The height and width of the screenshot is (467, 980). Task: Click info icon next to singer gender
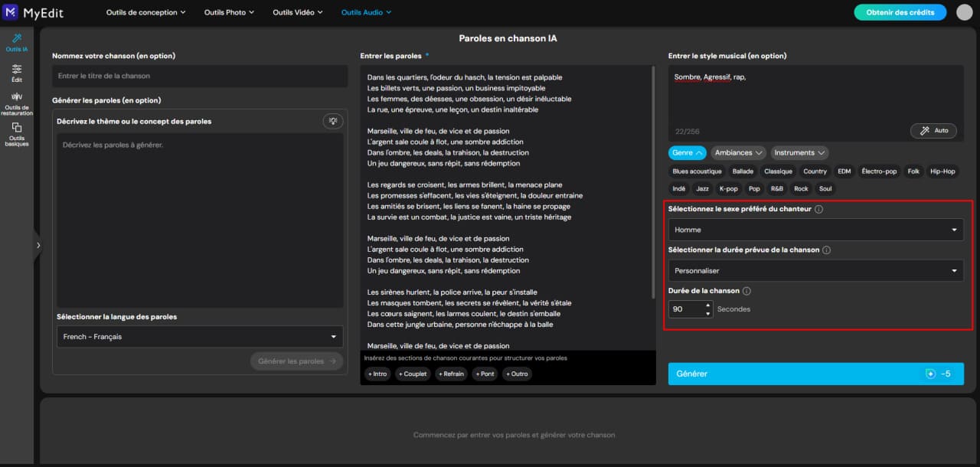[818, 209]
